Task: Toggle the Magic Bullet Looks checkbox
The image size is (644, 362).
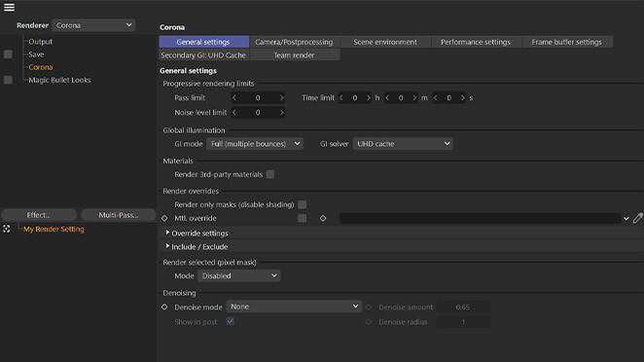Action: point(8,80)
